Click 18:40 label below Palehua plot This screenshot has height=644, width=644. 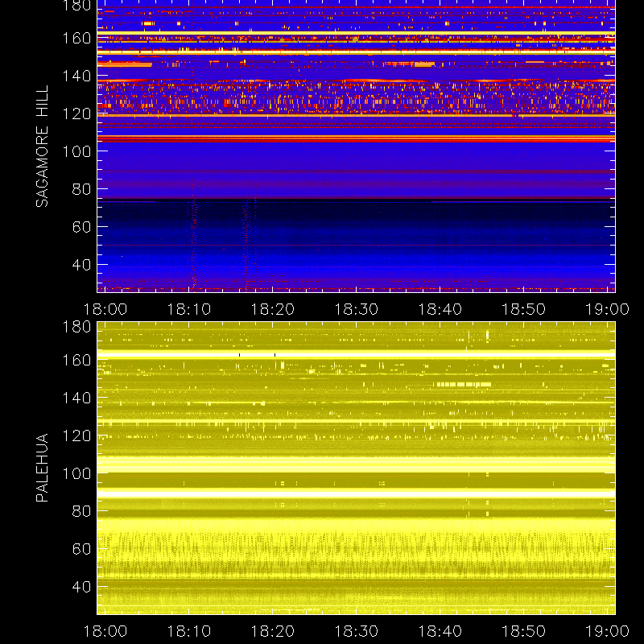(440, 631)
